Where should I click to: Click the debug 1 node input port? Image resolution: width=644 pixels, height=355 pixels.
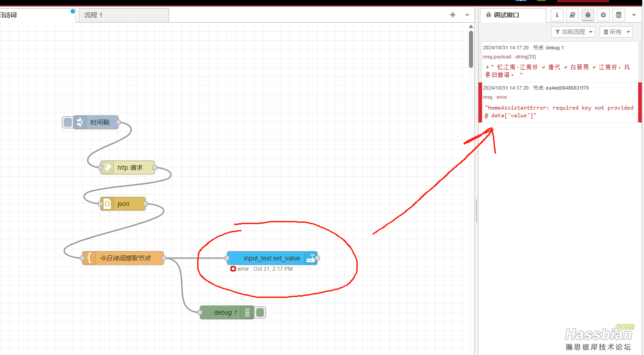(x=200, y=312)
